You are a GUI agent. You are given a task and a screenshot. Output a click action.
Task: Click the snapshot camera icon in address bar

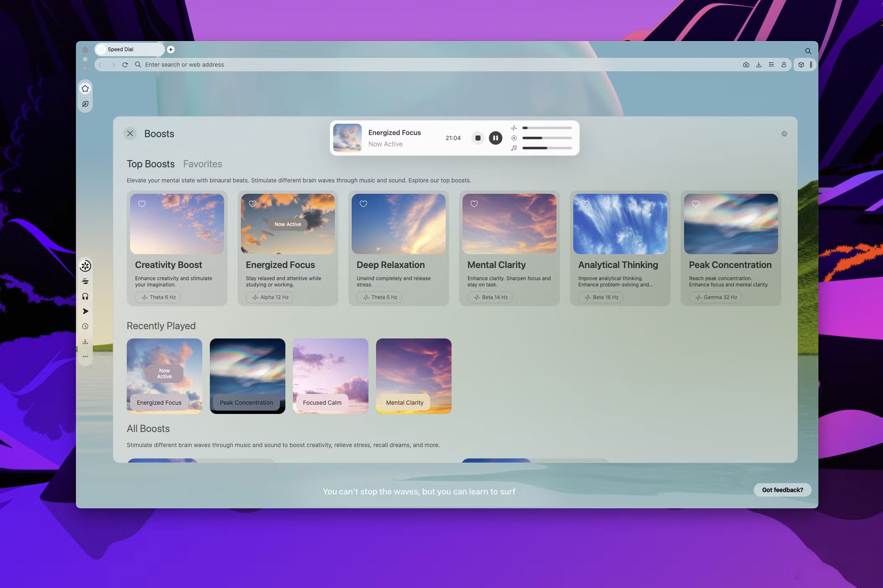[x=746, y=65]
